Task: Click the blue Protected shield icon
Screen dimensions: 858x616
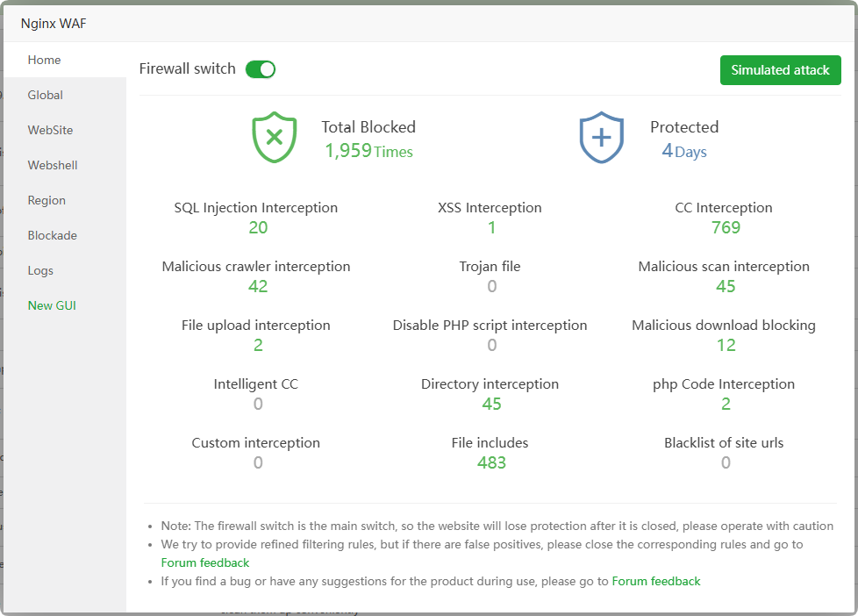Action: (601, 138)
